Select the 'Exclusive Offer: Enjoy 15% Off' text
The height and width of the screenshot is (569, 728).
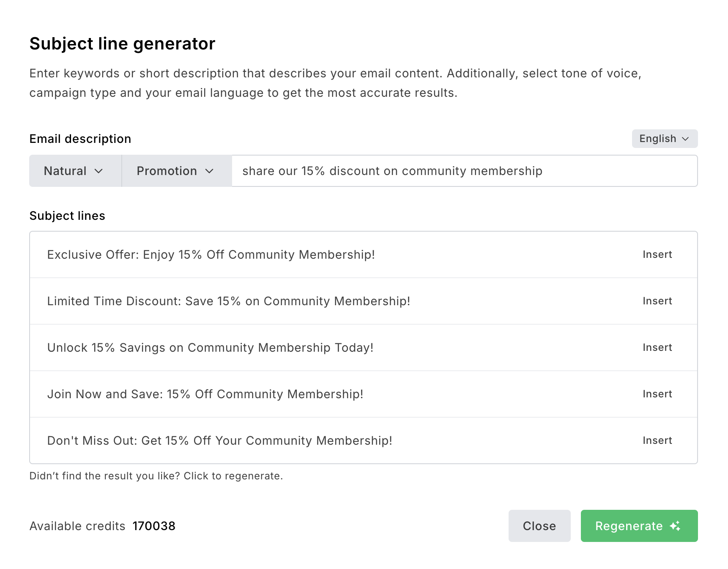136,254
